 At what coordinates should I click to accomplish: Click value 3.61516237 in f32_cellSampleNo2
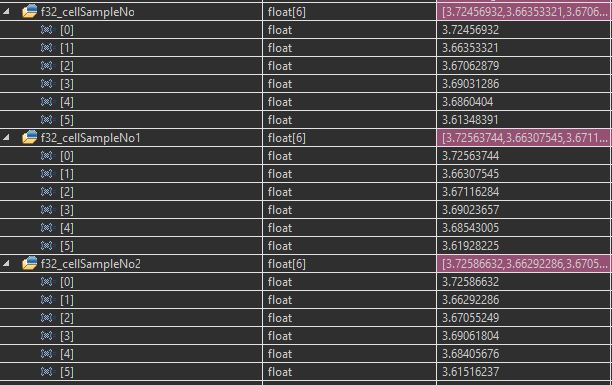pos(470,372)
